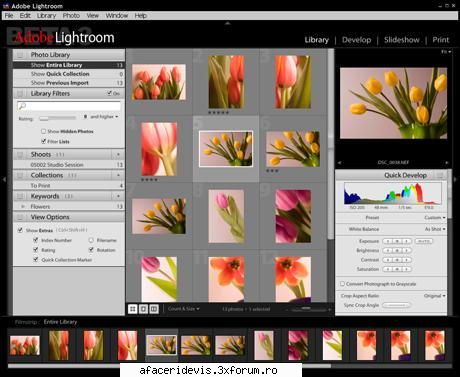The width and height of the screenshot is (460, 377).
Task: Open the 'and higher' rating dropdown
Action: pyautogui.click(x=104, y=117)
